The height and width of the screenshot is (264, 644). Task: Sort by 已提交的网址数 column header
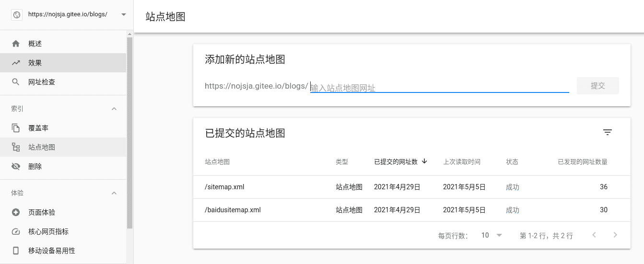(x=400, y=161)
